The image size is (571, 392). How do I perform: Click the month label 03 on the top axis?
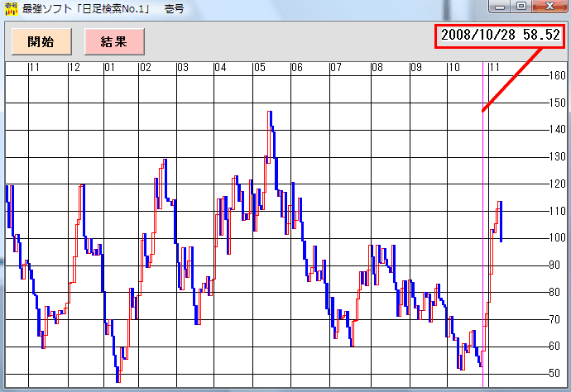[x=183, y=68]
